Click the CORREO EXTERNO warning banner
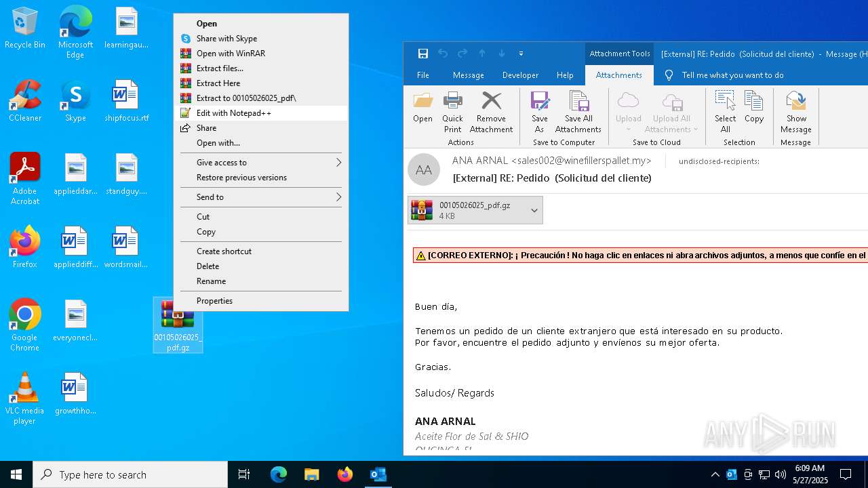 (x=640, y=256)
